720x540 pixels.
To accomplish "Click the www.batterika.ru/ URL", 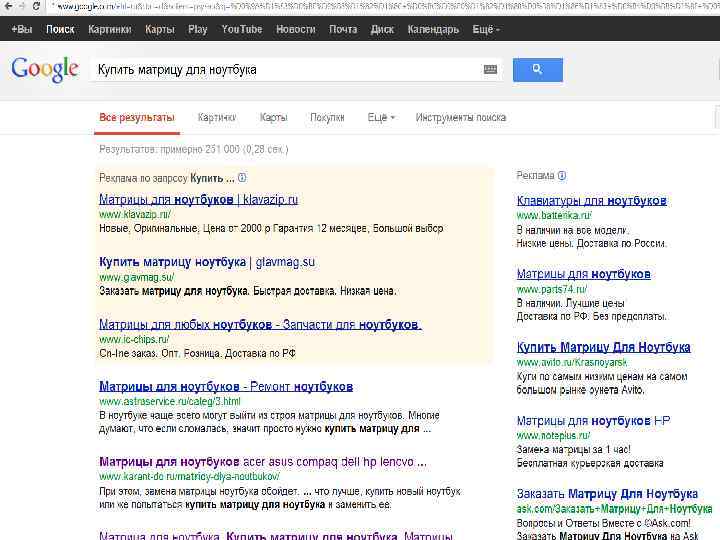I will 554,215.
